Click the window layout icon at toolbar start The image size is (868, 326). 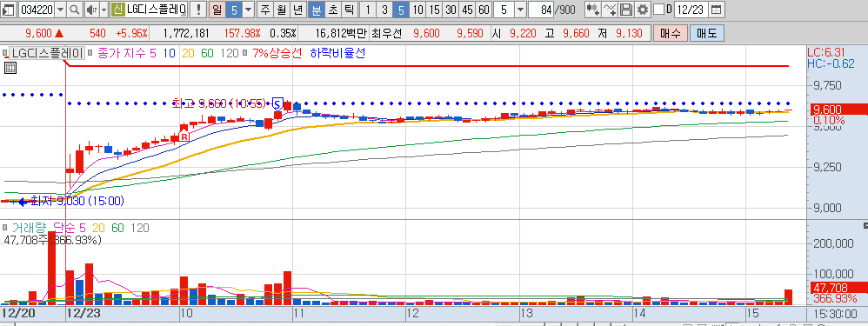(x=9, y=9)
